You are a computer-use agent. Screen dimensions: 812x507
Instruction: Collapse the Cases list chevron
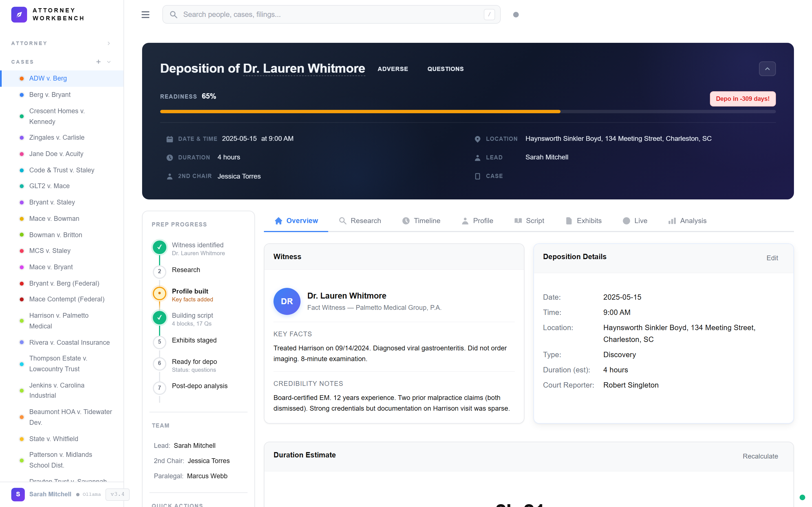click(x=109, y=62)
